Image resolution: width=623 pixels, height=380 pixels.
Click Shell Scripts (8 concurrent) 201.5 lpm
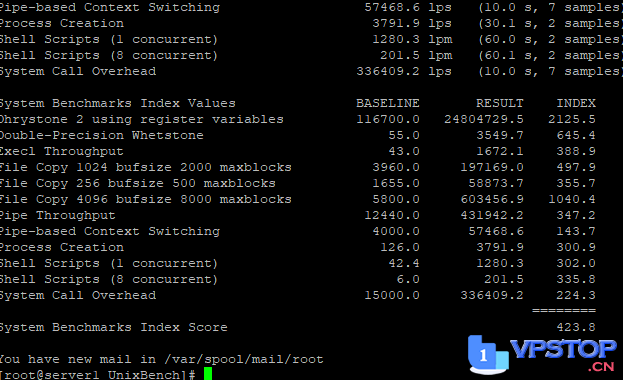pos(416,55)
